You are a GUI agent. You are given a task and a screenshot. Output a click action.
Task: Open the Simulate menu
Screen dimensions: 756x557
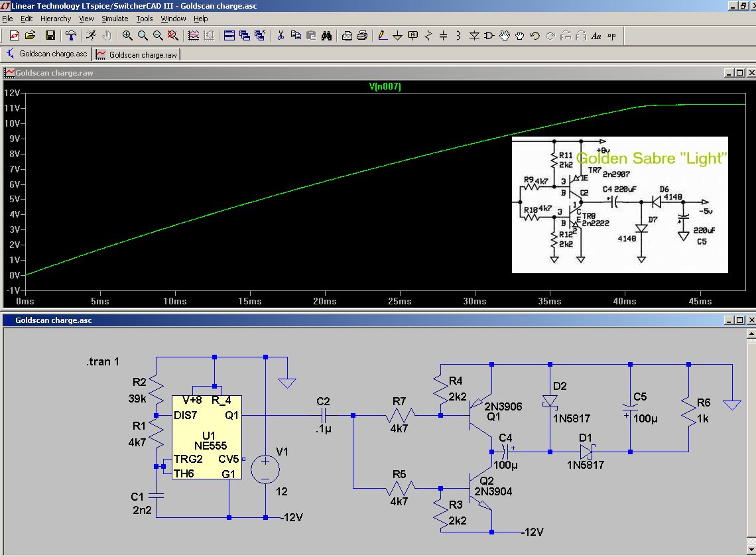click(x=115, y=19)
